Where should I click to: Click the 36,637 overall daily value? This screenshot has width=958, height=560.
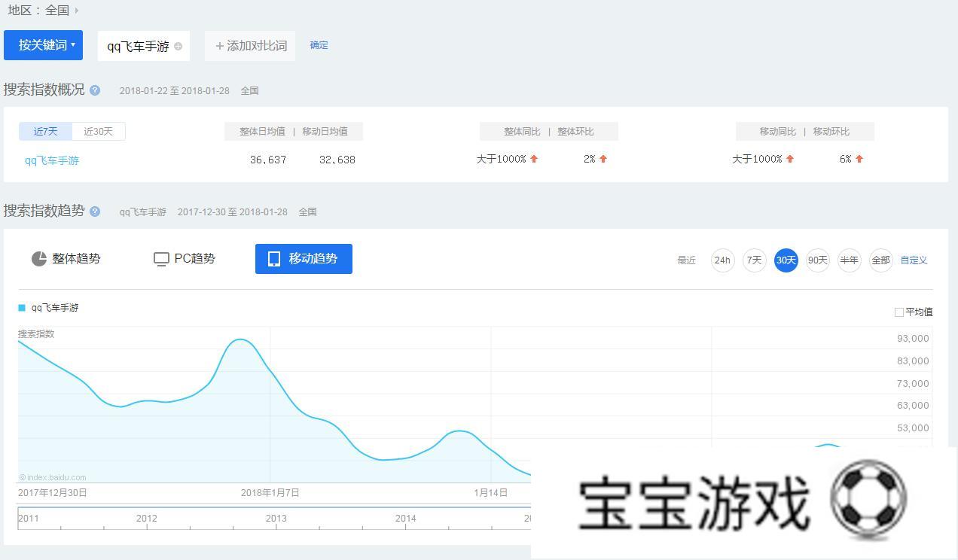point(268,160)
